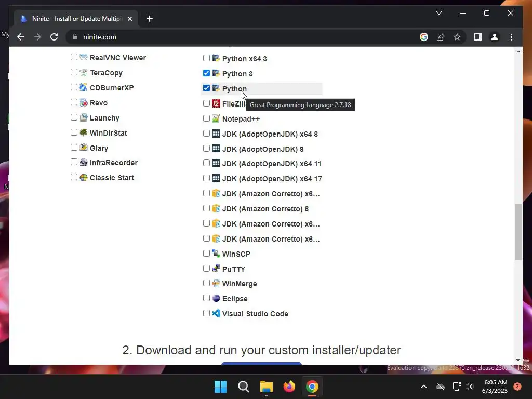Viewport: 532px width, 399px height.
Task: Click the CDBurnerXP disc icon
Action: (84, 87)
